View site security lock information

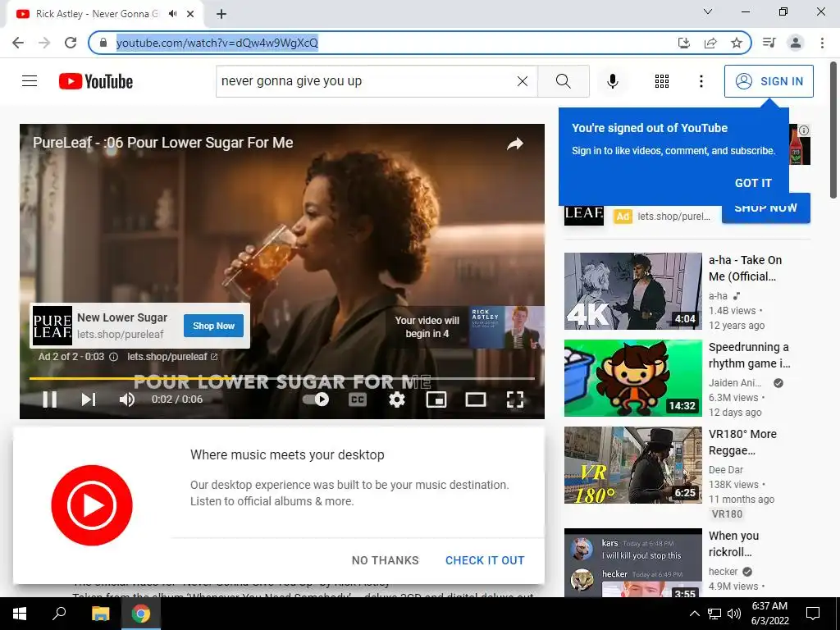[103, 43]
